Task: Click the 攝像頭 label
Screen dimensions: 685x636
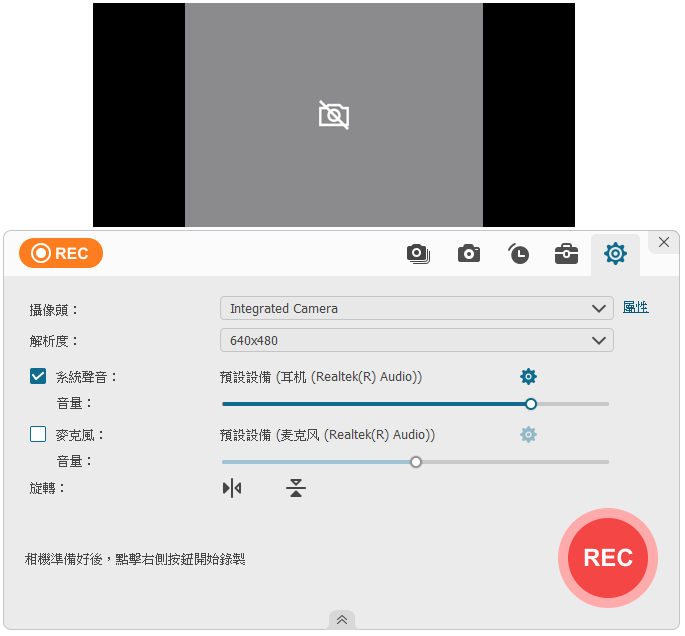Action: [53, 310]
